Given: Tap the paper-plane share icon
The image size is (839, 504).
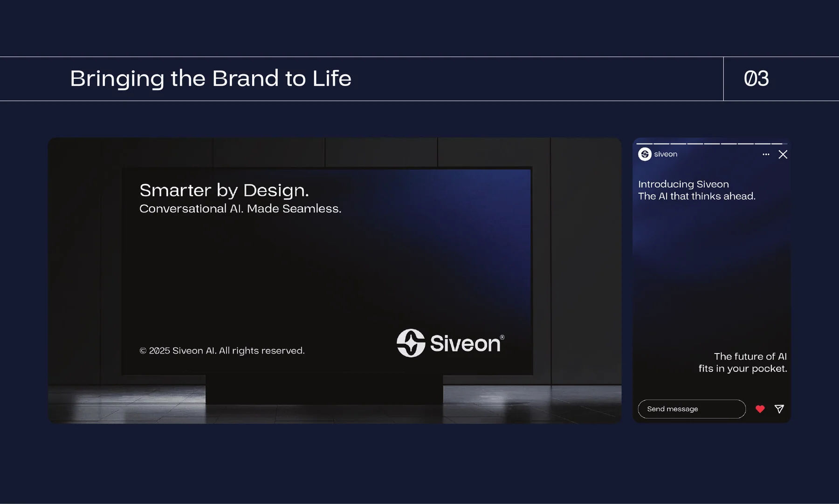Looking at the screenshot, I should (x=779, y=409).
